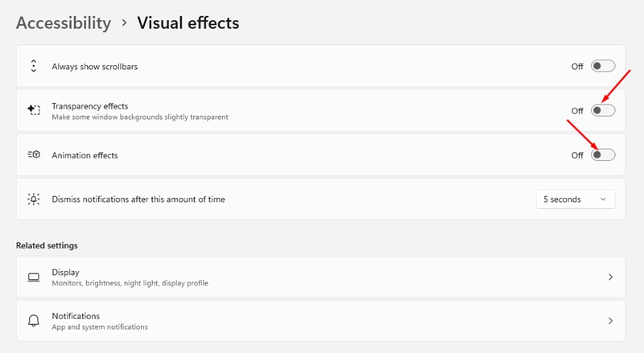Go back to Accessibility breadcrumb
This screenshot has width=644, height=353.
(64, 23)
